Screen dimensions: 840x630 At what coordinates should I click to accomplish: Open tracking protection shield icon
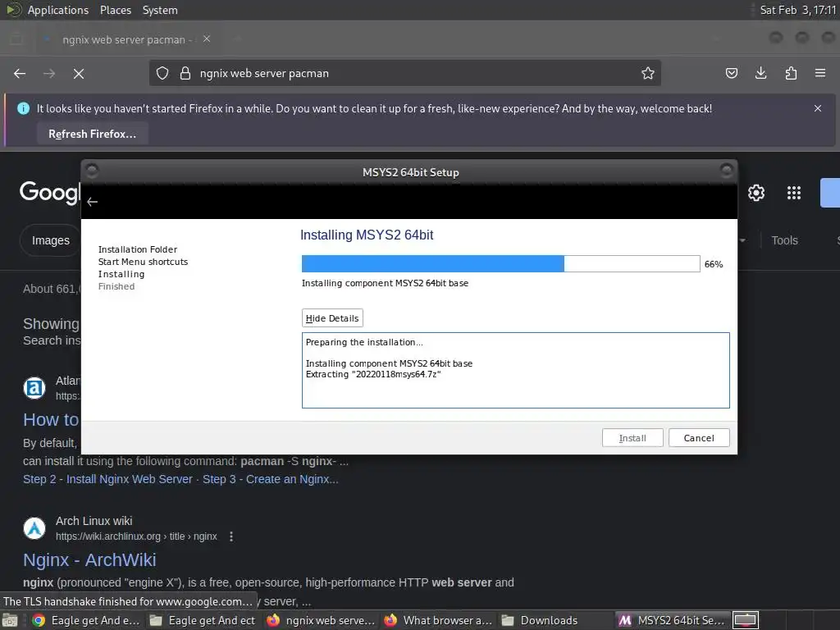(x=162, y=73)
